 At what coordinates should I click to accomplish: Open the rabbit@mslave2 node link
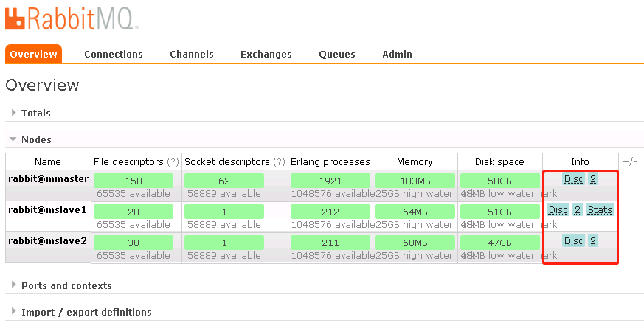click(x=47, y=240)
